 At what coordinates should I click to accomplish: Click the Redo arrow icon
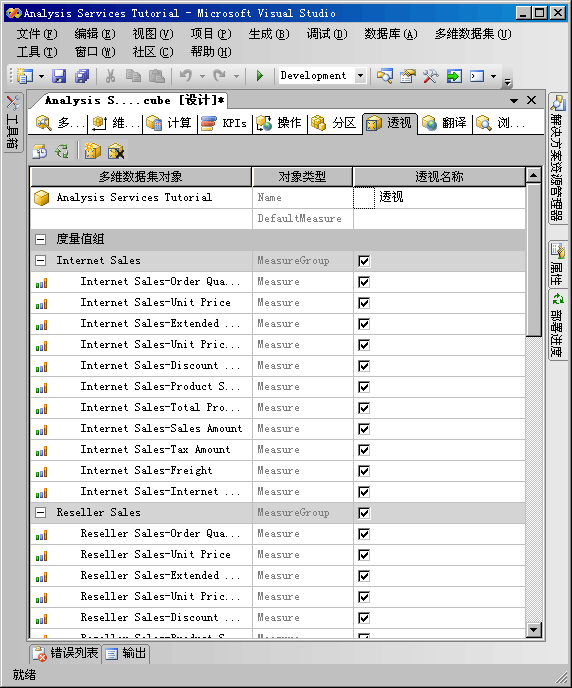click(x=219, y=76)
